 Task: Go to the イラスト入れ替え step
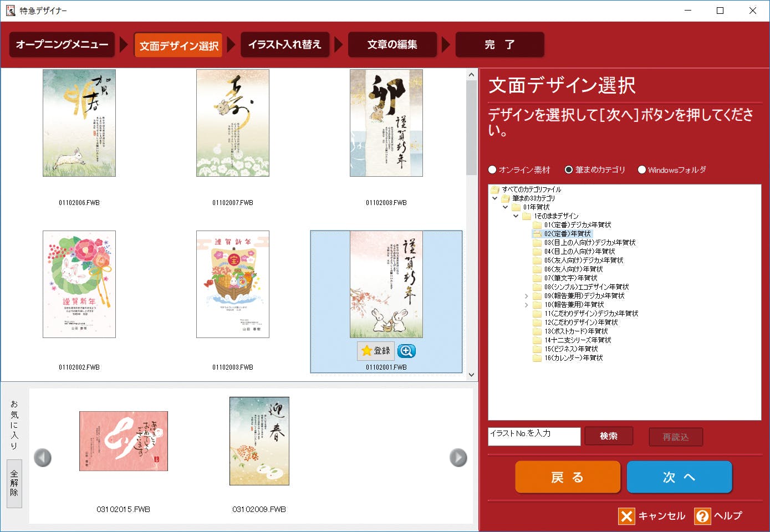coord(284,45)
